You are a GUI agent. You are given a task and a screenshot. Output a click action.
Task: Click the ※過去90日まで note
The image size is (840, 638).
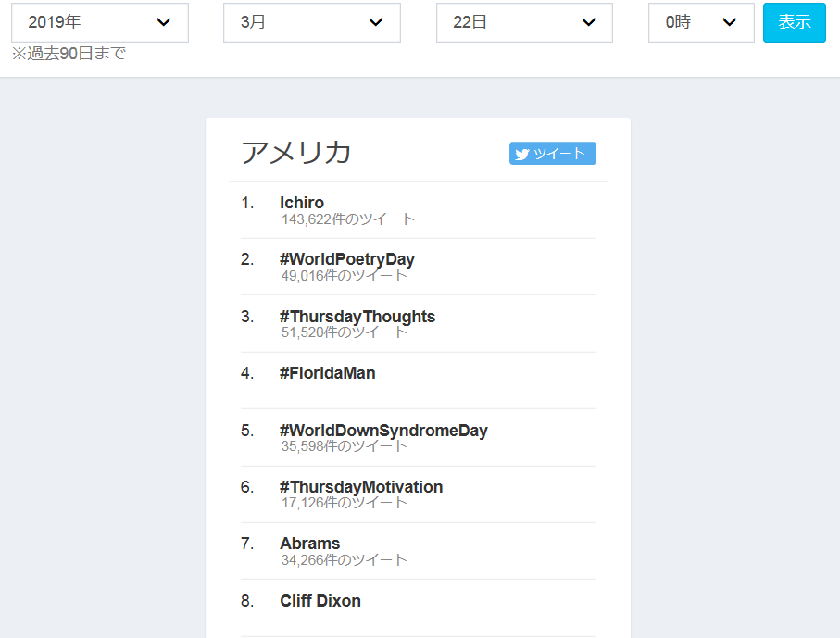pos(69,54)
